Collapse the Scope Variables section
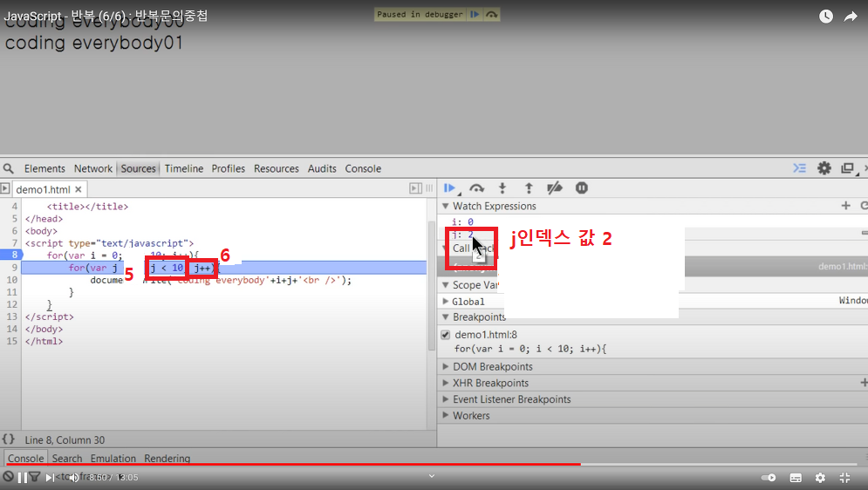The image size is (868, 490). [x=445, y=285]
